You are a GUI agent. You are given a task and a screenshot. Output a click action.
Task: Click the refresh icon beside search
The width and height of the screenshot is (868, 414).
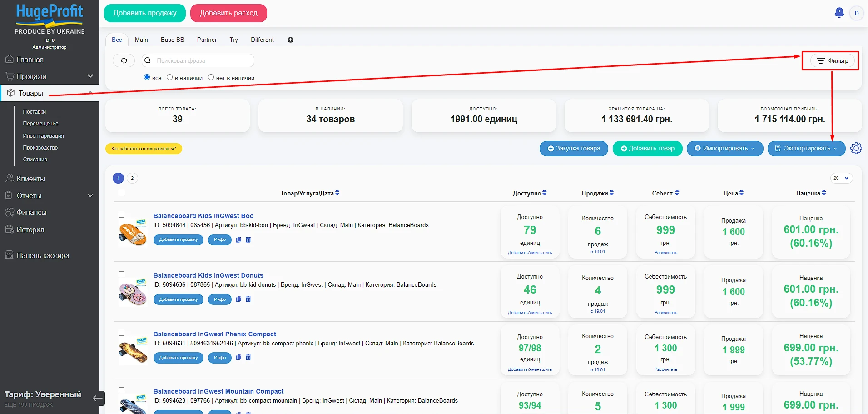pos(124,60)
